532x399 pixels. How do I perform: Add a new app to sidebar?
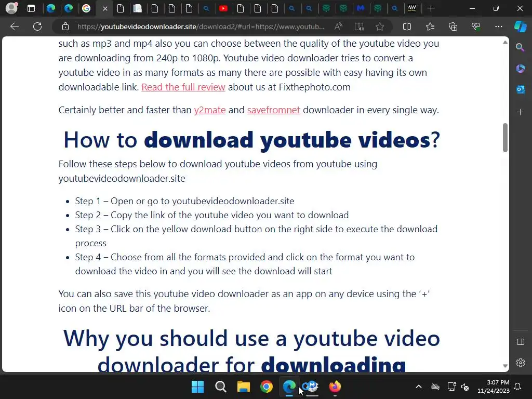tap(520, 112)
